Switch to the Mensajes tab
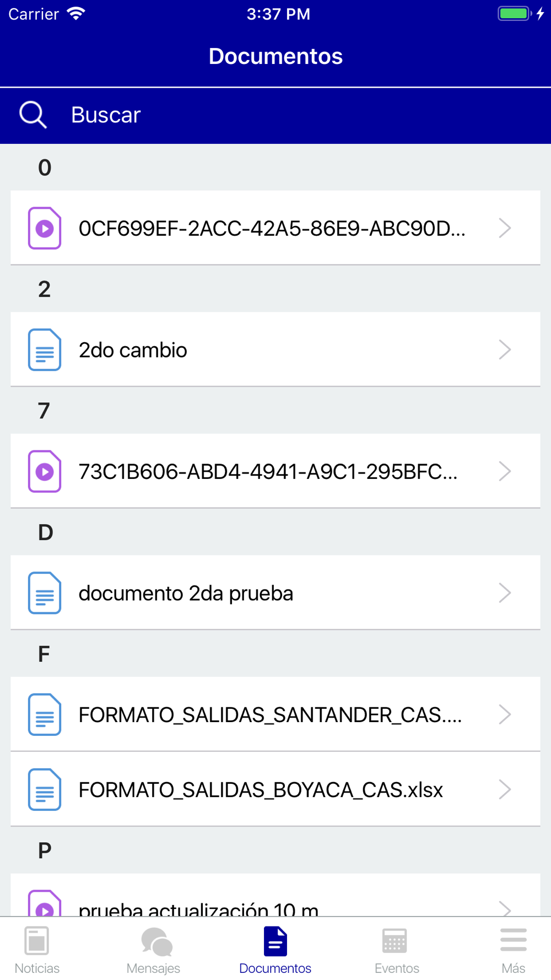The height and width of the screenshot is (980, 551). pyautogui.click(x=154, y=950)
